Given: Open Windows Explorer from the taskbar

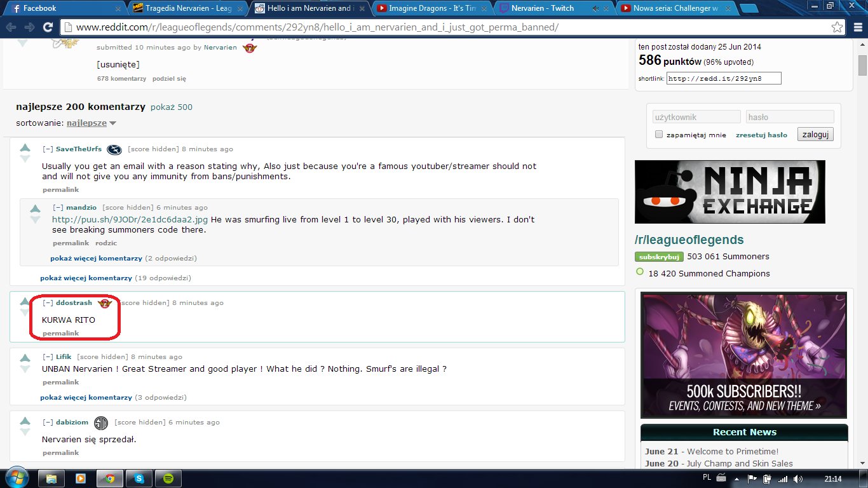Looking at the screenshot, I should point(51,478).
